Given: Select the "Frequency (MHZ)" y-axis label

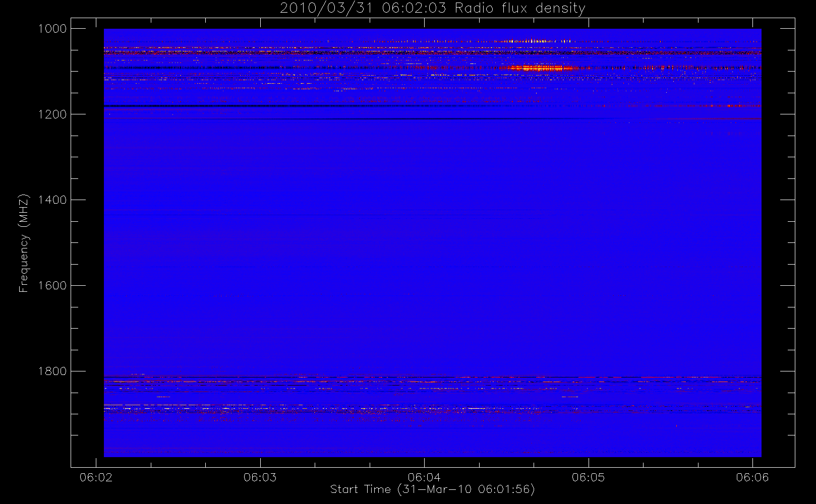Looking at the screenshot, I should (x=24, y=243).
